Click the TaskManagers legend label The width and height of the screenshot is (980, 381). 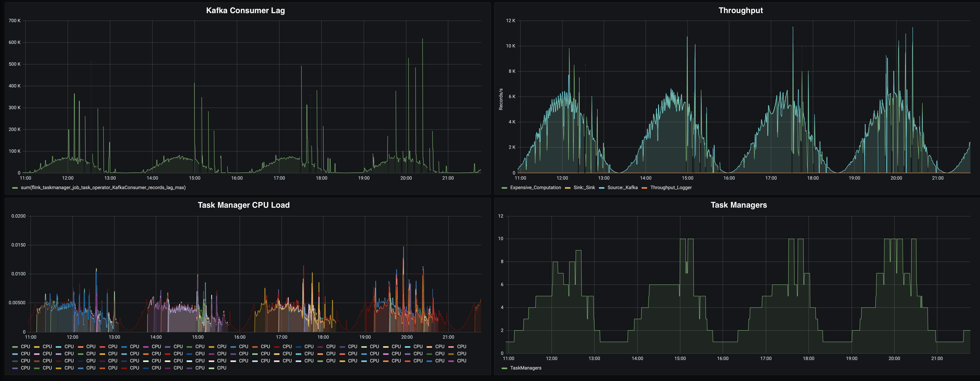(525, 368)
